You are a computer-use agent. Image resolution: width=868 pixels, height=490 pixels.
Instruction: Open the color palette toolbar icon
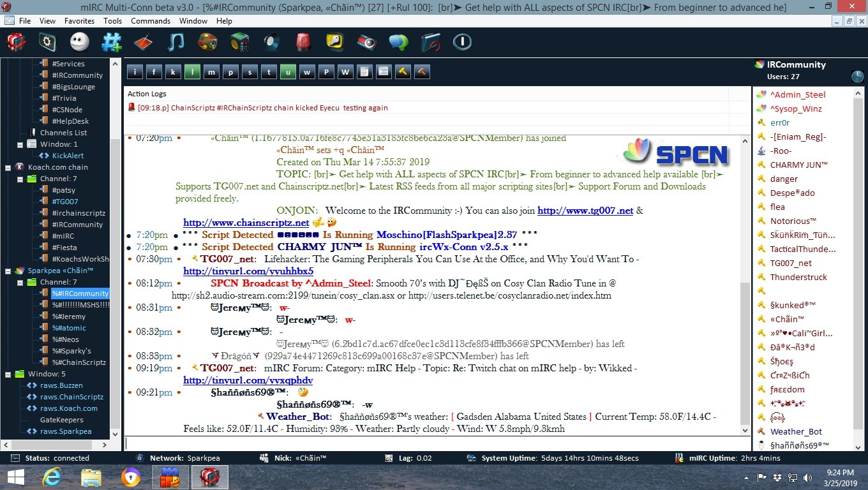click(x=207, y=42)
